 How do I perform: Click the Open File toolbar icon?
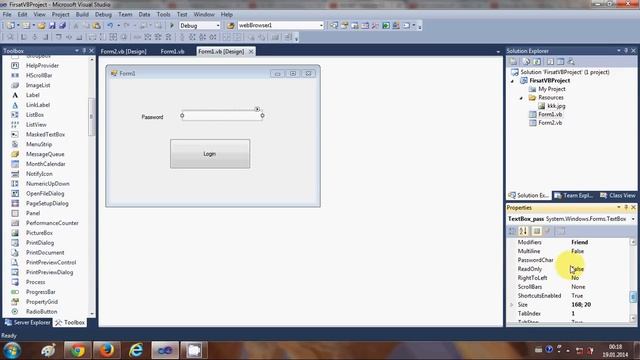(41, 25)
